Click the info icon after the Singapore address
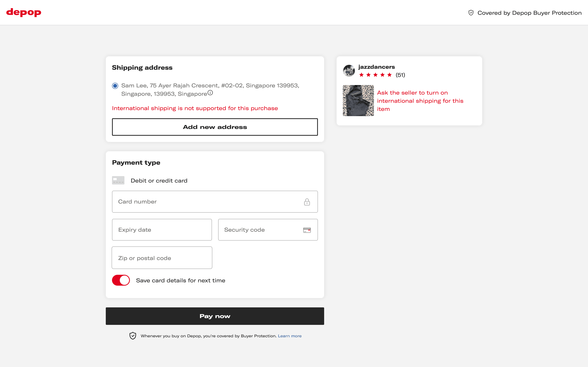 (210, 93)
